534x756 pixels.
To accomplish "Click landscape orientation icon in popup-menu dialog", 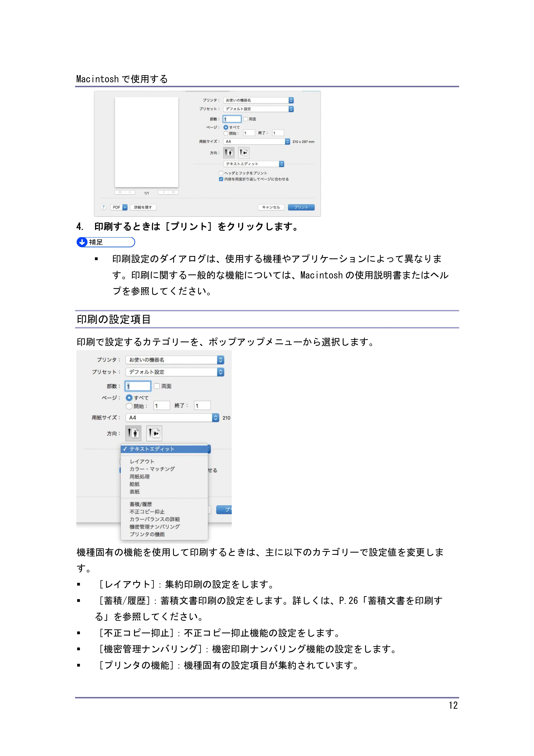I will 154,433.
